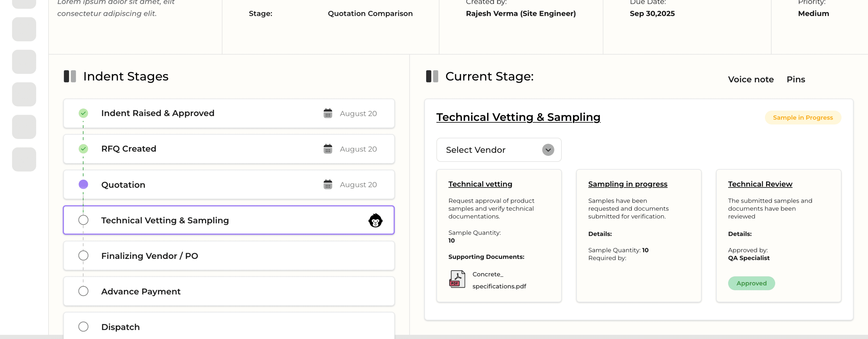Click Current Stage section header icon

tap(432, 76)
